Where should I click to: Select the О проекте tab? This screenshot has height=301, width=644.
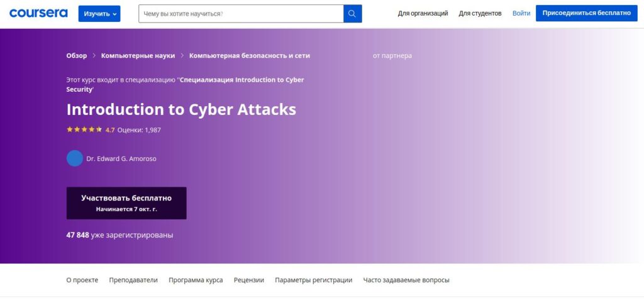(82, 280)
